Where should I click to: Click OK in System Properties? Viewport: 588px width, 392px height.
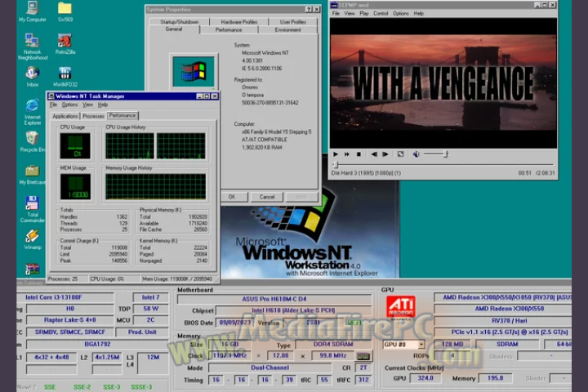point(232,197)
